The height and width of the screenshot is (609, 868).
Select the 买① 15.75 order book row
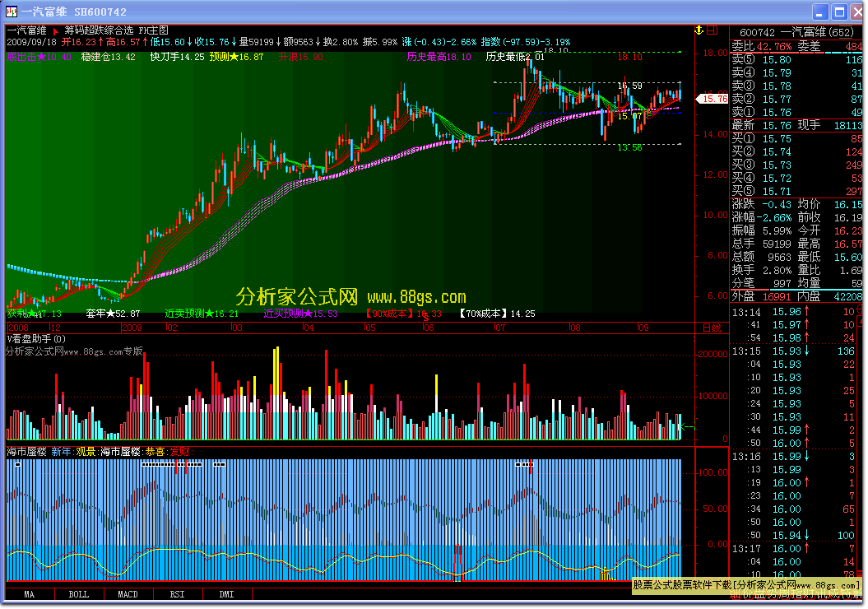[x=796, y=138]
